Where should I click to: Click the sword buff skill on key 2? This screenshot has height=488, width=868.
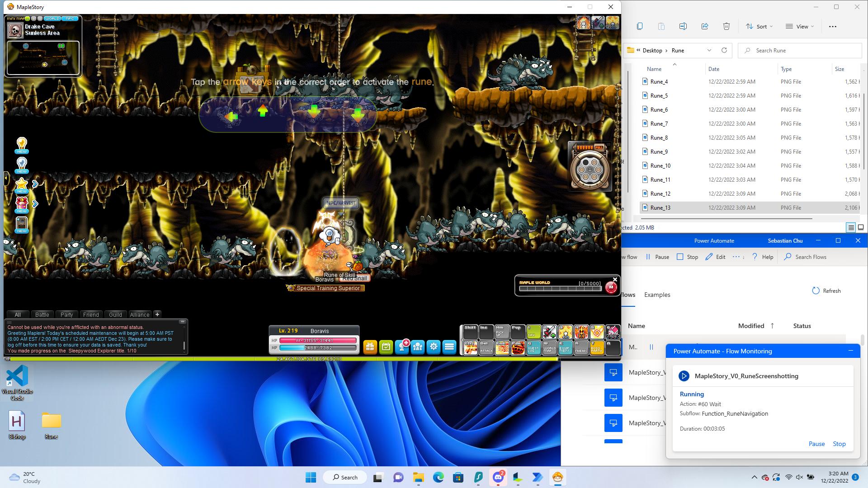coord(549,332)
